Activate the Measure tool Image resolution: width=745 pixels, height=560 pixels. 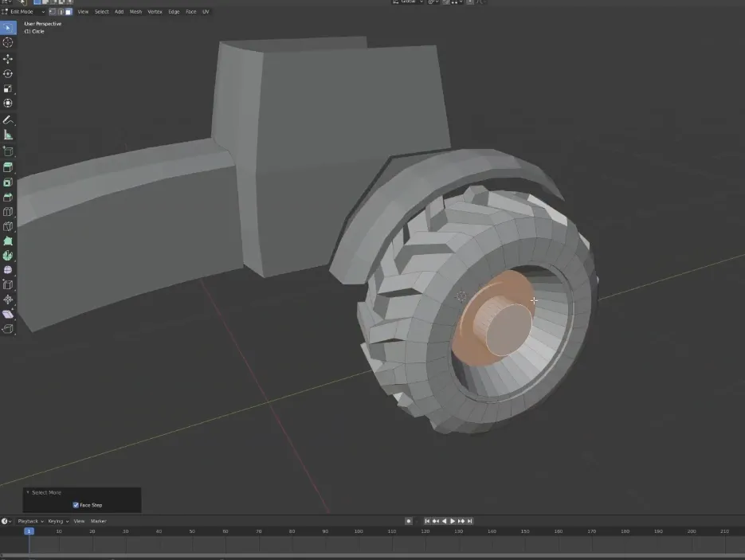(x=8, y=135)
